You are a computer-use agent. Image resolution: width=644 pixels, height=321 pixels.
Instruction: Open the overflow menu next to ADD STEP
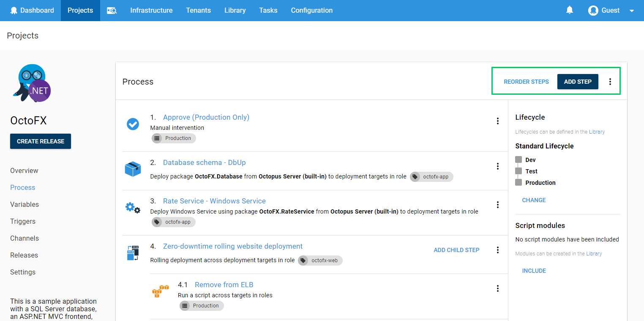pyautogui.click(x=610, y=81)
